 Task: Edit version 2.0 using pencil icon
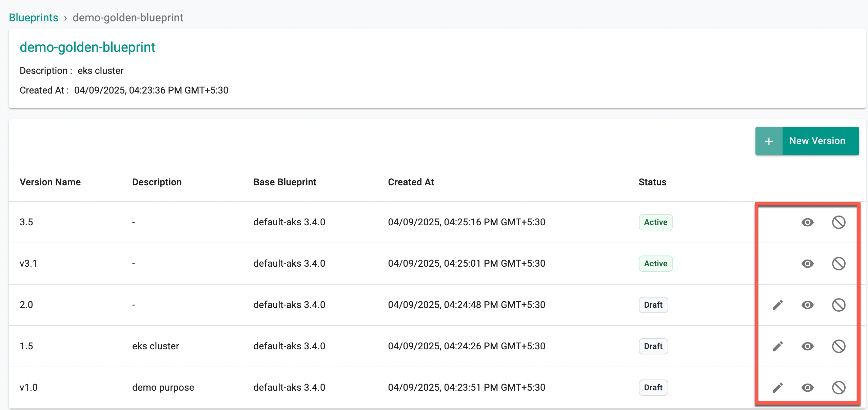tap(778, 305)
